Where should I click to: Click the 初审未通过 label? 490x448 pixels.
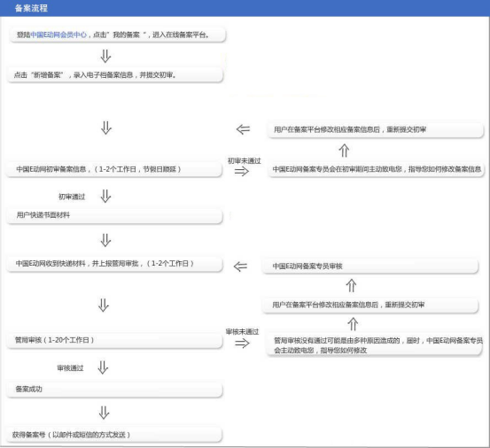coord(244,161)
